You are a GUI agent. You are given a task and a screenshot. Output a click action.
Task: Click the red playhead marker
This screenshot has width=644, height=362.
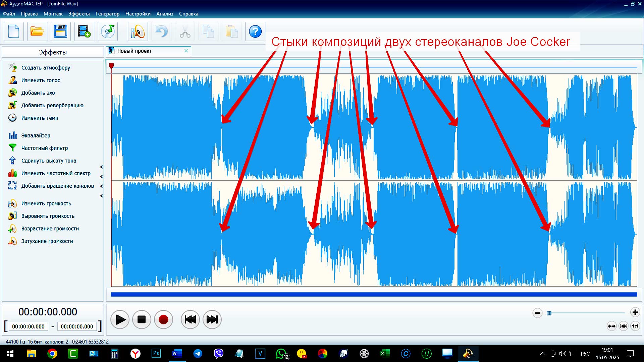pyautogui.click(x=111, y=66)
